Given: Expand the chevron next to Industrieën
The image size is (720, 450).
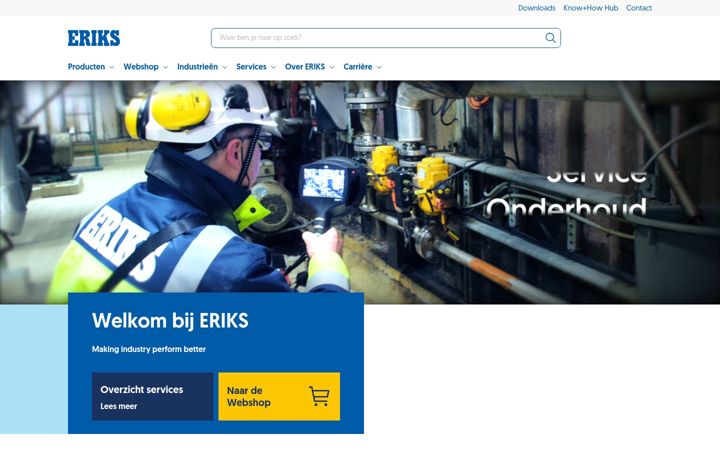Looking at the screenshot, I should pyautogui.click(x=225, y=68).
